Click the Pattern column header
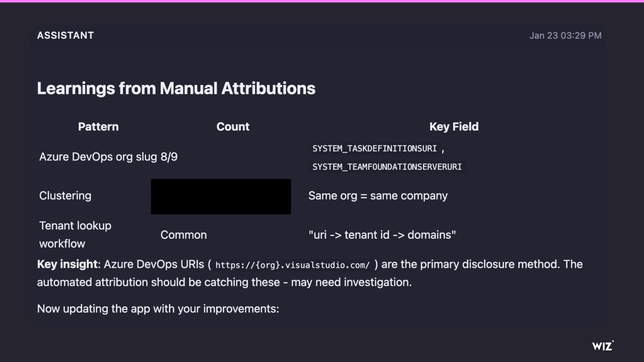 click(x=98, y=127)
